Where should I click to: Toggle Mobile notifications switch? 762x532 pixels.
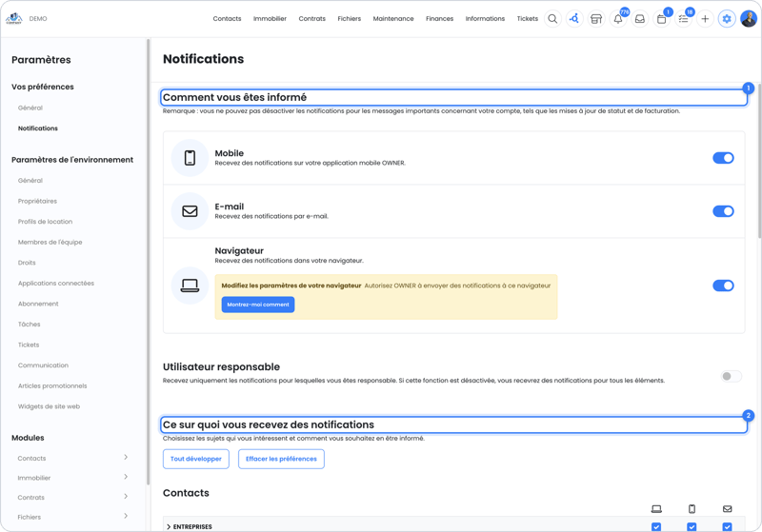click(723, 158)
